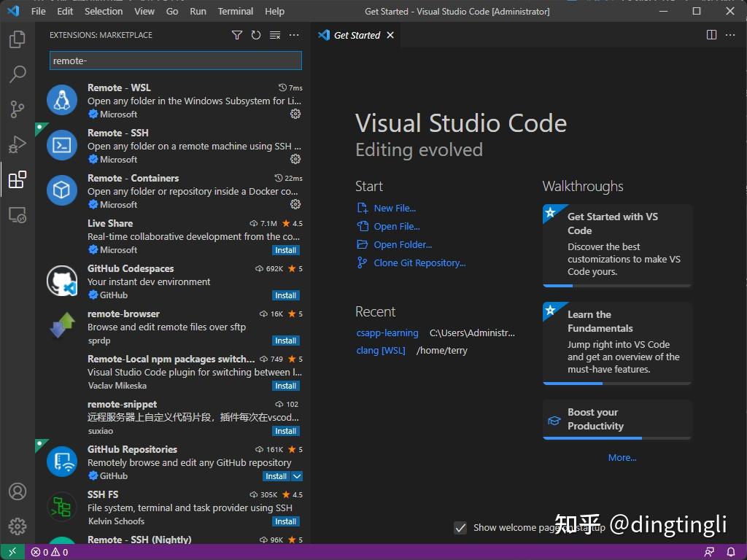747x560 pixels.
Task: Open the Manage gear in activity bar
Action: click(x=18, y=526)
